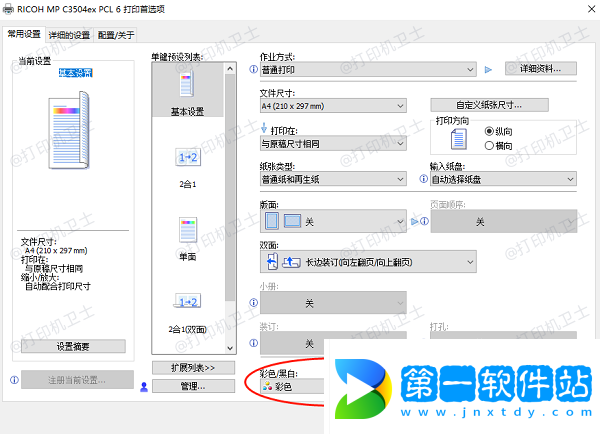
Task: Open the 输入纸盘 自动选择纸盘 dropdown
Action: [503, 179]
